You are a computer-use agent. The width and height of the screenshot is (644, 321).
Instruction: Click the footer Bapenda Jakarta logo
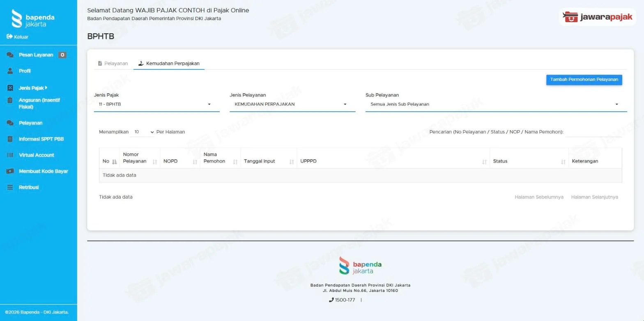[360, 266]
